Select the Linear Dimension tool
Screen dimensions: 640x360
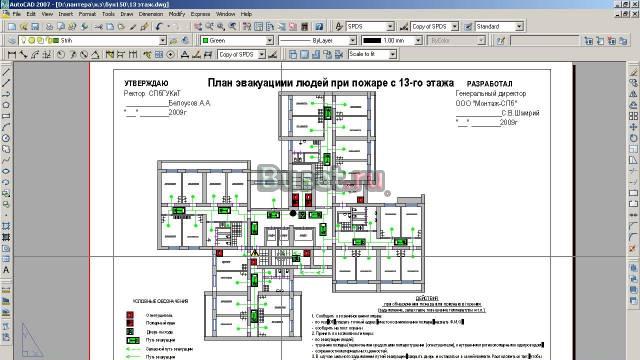click(12, 54)
